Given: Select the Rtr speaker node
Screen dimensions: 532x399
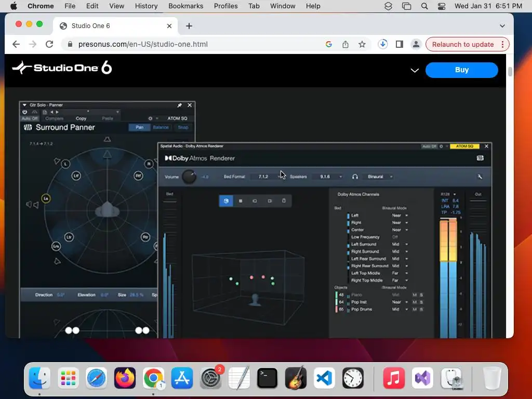Looking at the screenshot, I should click(x=145, y=237).
